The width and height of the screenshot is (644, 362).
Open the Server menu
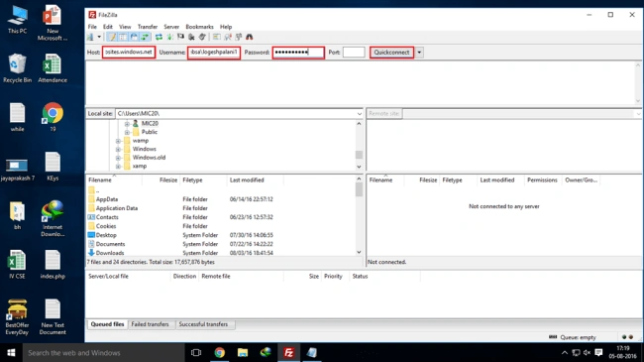[171, 27]
